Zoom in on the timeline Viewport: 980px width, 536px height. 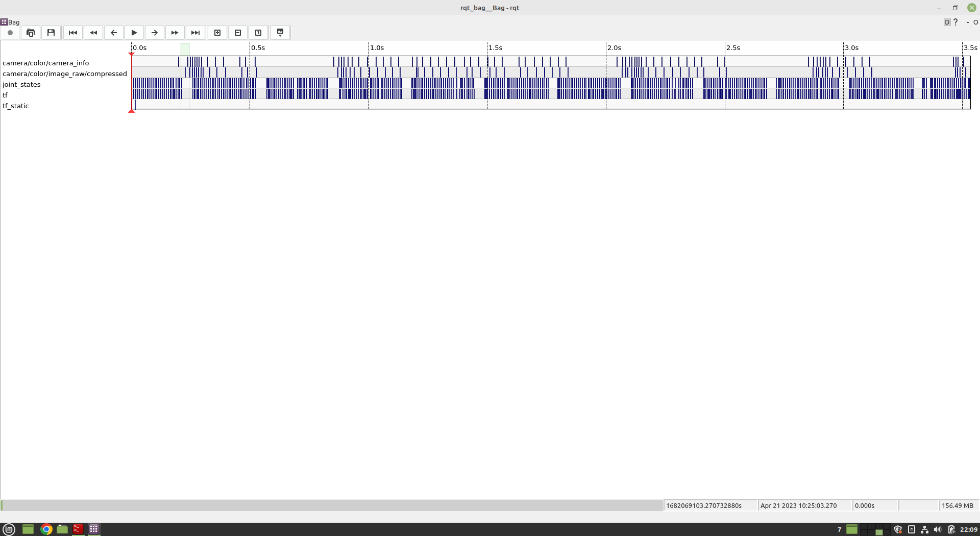click(x=217, y=33)
